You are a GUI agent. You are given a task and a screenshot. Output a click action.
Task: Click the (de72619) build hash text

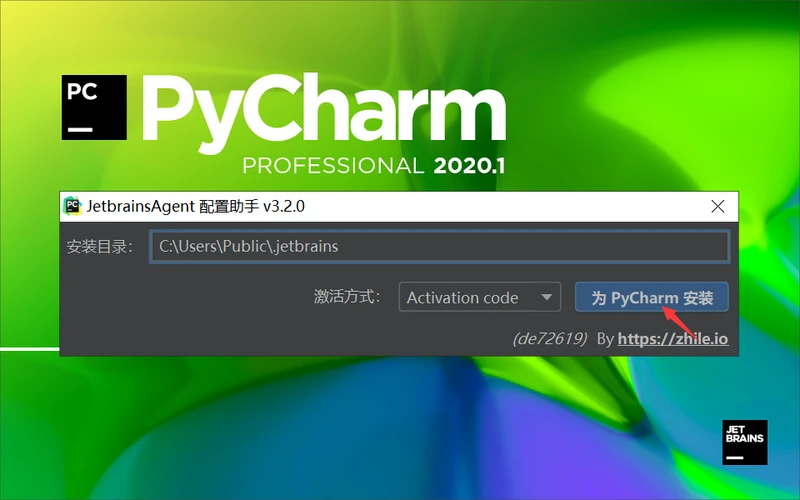click(549, 339)
